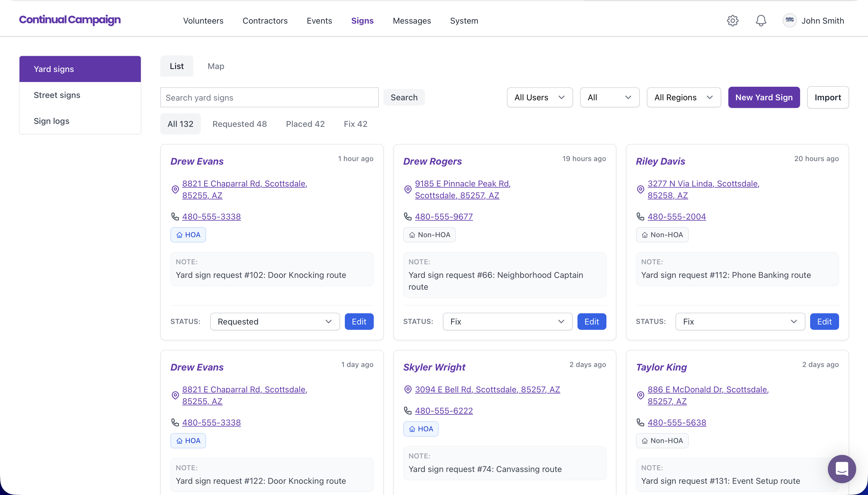
Task: Open the Requested status dropdown for Drew Evans
Action: click(x=275, y=322)
